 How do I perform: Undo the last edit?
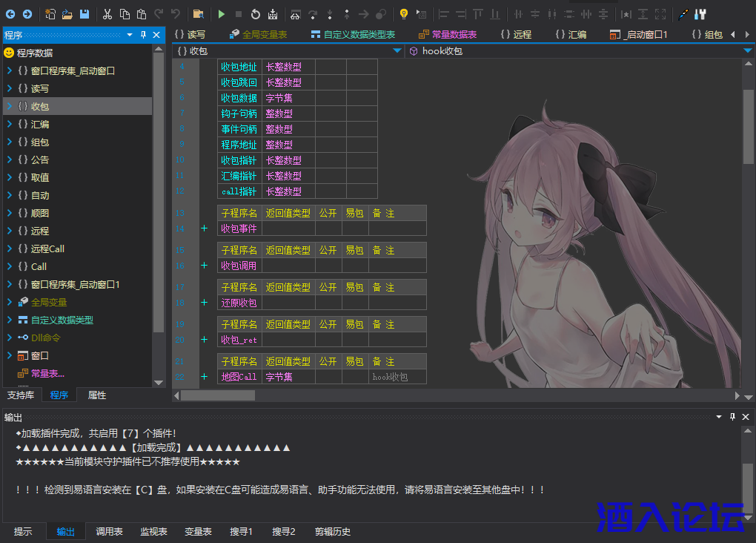coord(176,13)
